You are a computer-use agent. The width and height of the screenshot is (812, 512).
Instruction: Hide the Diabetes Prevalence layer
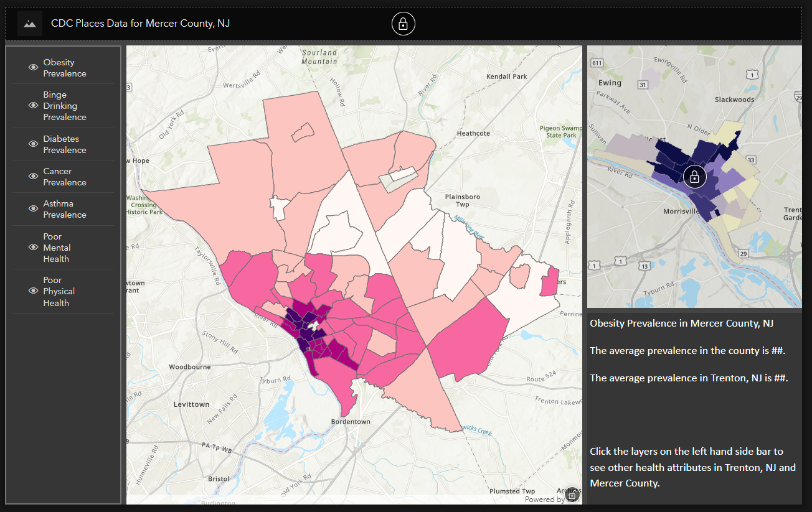[x=32, y=144]
